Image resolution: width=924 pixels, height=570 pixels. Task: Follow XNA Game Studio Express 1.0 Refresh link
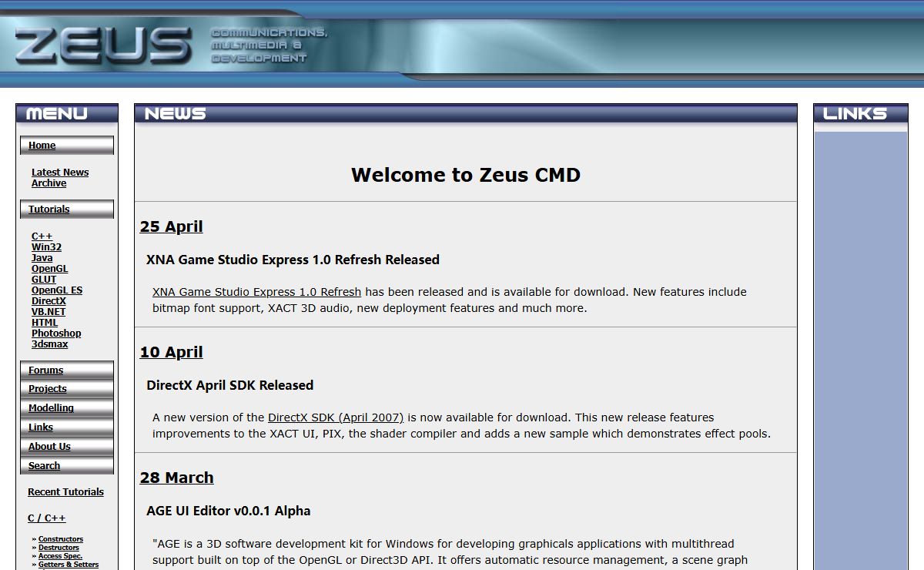[x=256, y=292]
